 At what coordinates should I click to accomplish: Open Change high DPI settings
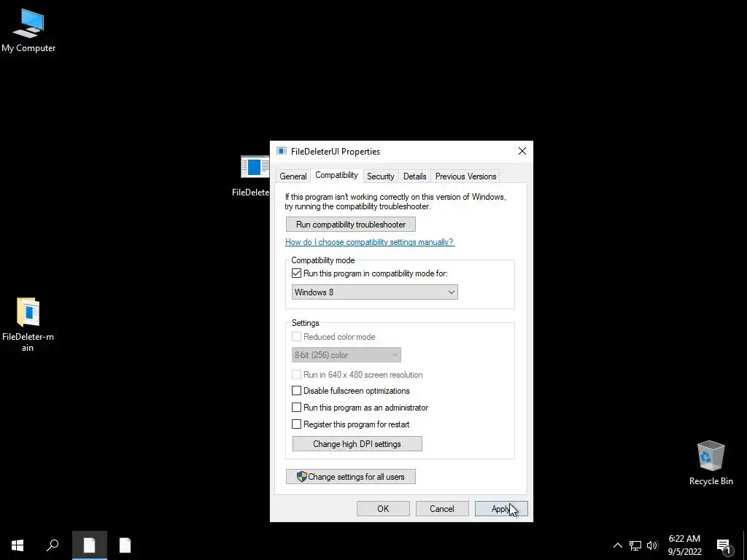point(357,444)
